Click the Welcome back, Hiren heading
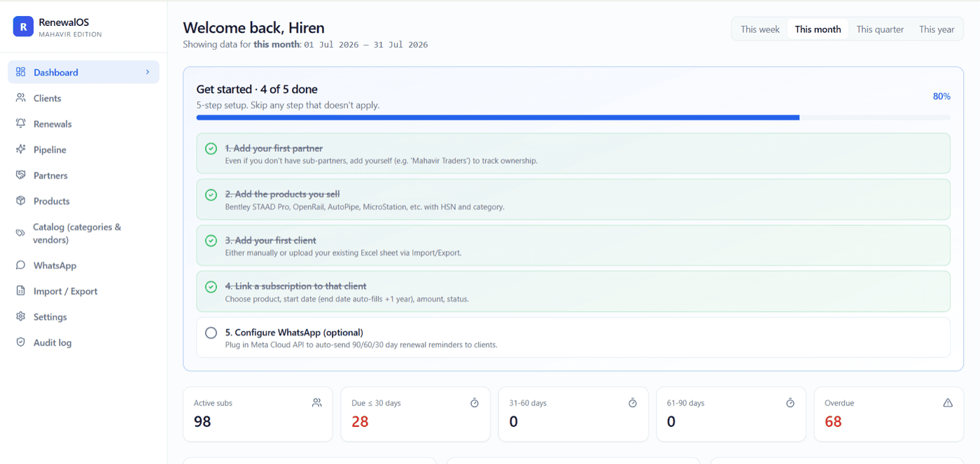The height and width of the screenshot is (464, 980). coord(253,28)
